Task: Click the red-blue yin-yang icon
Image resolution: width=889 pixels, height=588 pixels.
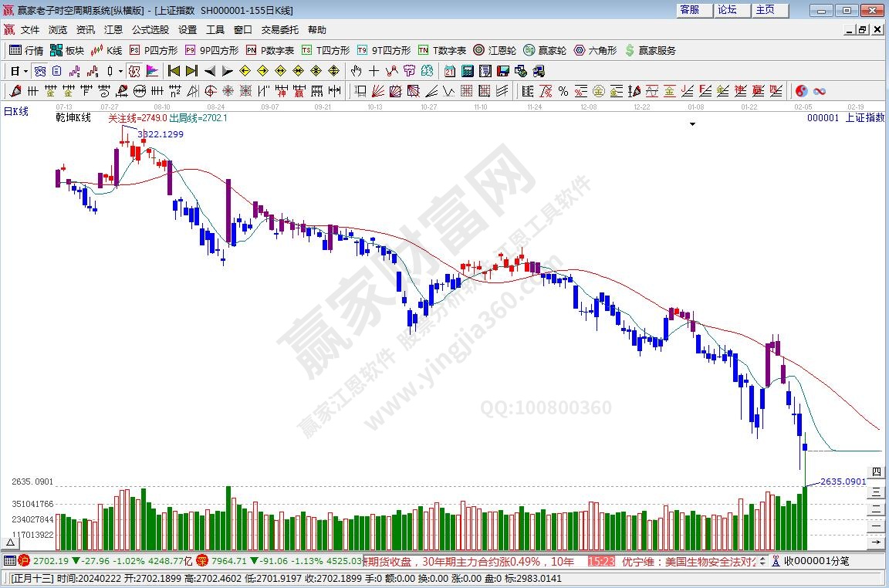Action: coord(801,91)
